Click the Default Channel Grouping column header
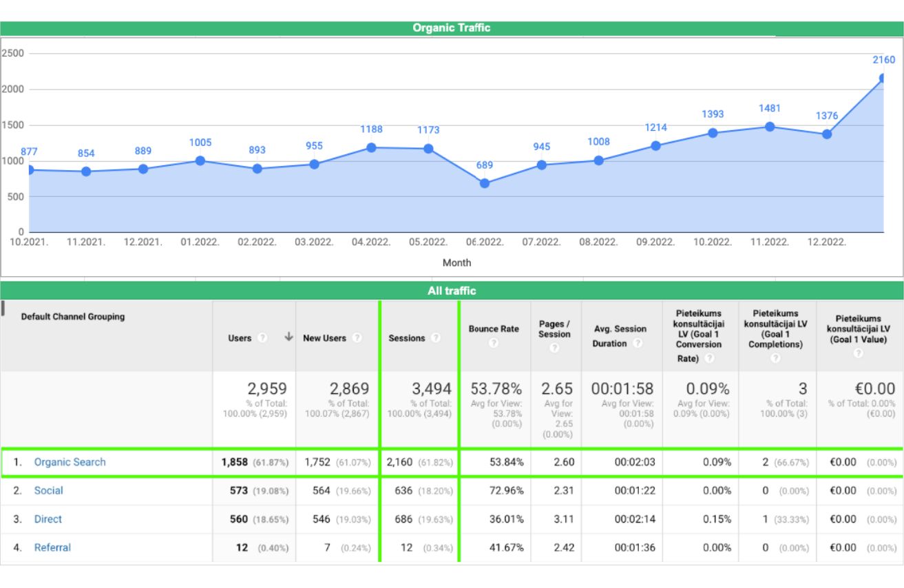Viewport: 904px width, 588px height. click(73, 317)
